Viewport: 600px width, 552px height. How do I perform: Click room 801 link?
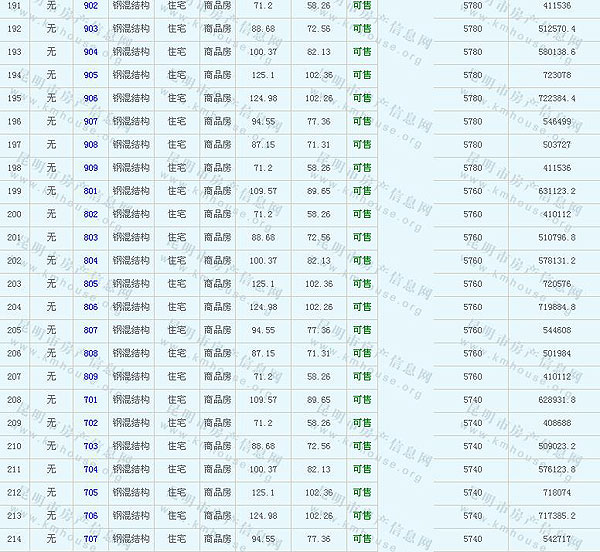click(x=91, y=191)
